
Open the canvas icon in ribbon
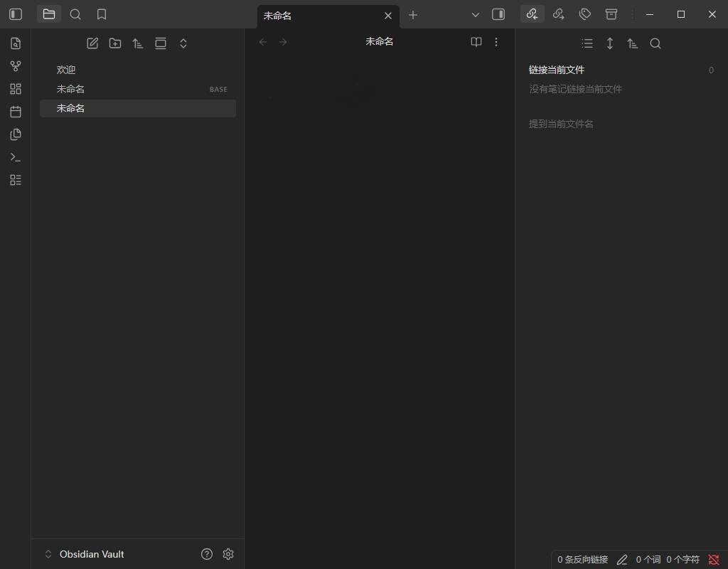pos(16,89)
